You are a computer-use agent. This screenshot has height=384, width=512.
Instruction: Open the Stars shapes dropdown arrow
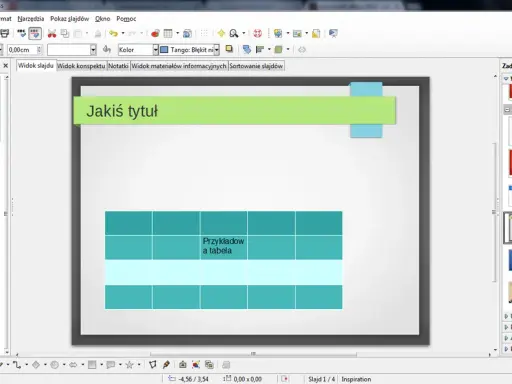coord(139,365)
